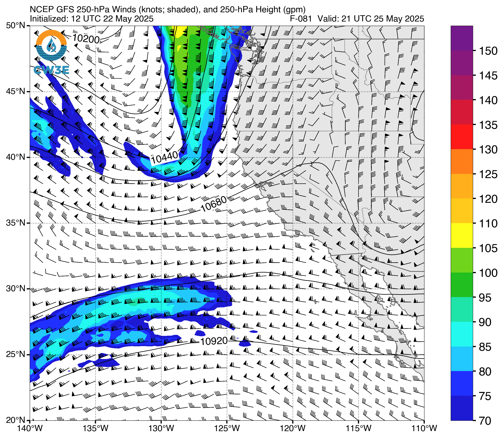Click the 35°N latitude axis label
The image size is (504, 443).
point(15,223)
